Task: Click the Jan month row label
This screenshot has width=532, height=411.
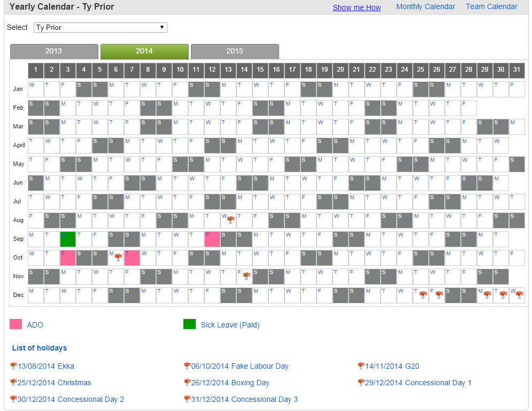Action: point(18,89)
